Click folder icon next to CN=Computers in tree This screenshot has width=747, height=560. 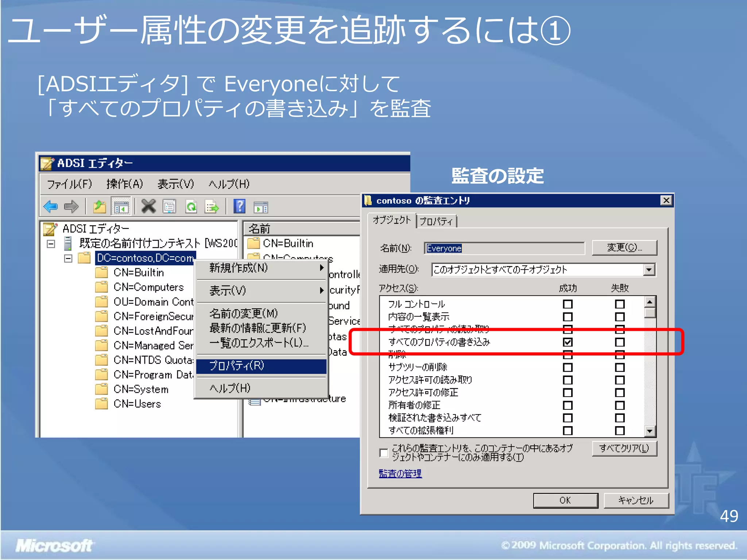[102, 287]
